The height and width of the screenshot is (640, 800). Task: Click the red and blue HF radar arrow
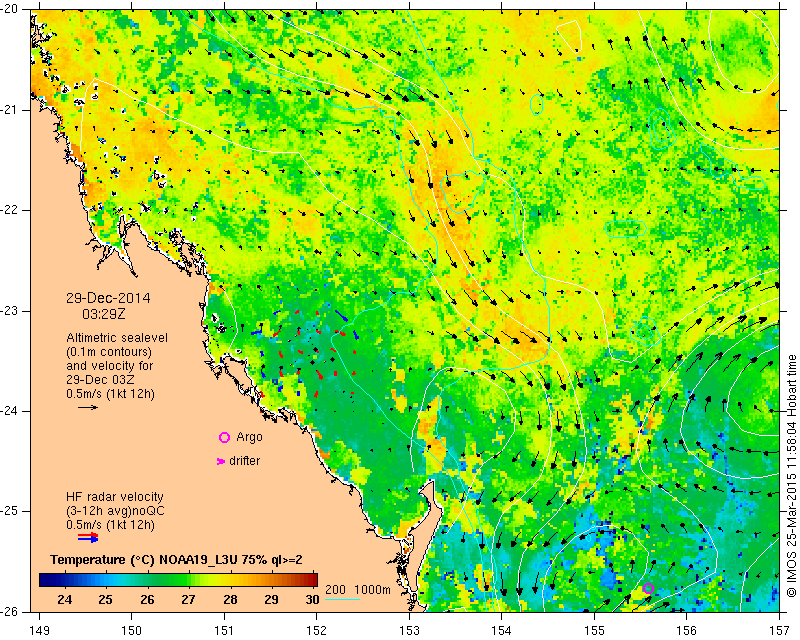[x=88, y=537]
